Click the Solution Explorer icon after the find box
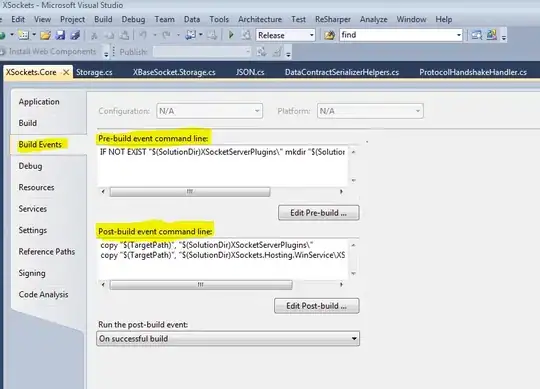This screenshot has width=540, height=389. pos(476,35)
